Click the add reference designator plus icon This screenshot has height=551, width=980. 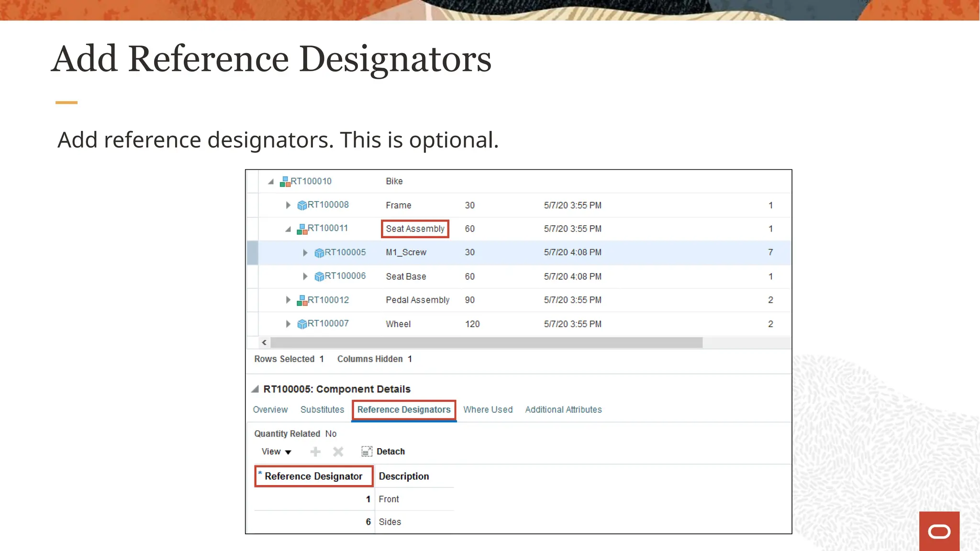click(315, 452)
